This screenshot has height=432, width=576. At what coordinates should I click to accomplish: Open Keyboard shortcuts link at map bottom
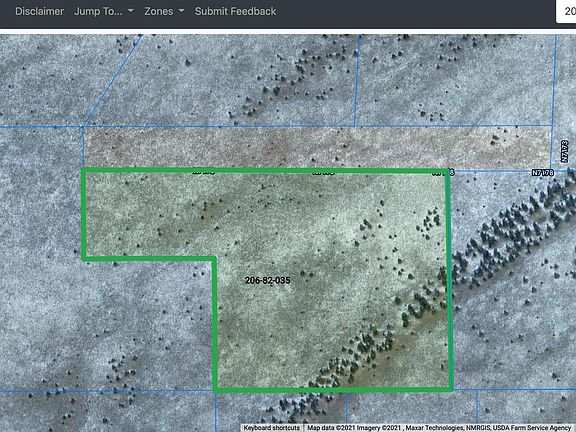271,428
